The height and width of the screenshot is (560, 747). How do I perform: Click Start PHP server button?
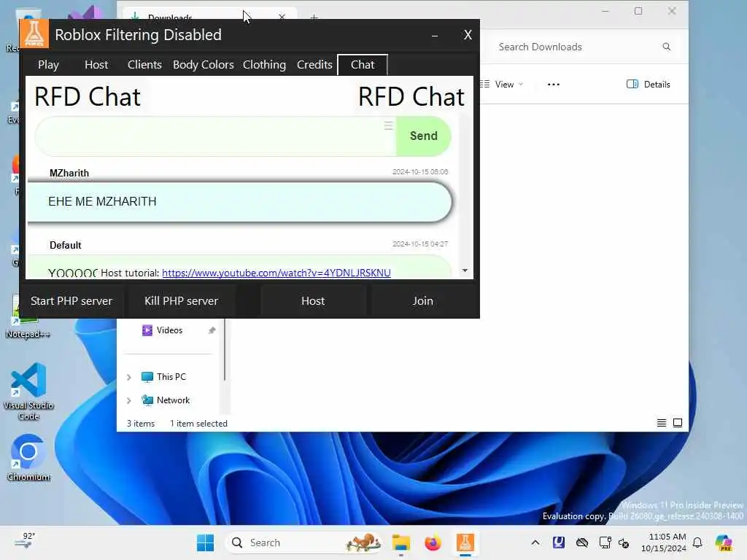pyautogui.click(x=71, y=301)
